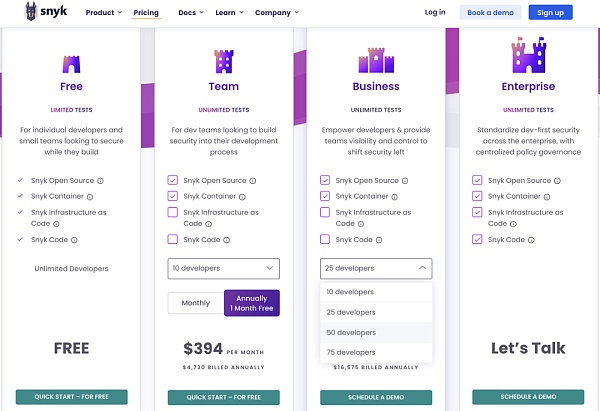Click Schedule a Demo under Enterprise

tap(527, 397)
